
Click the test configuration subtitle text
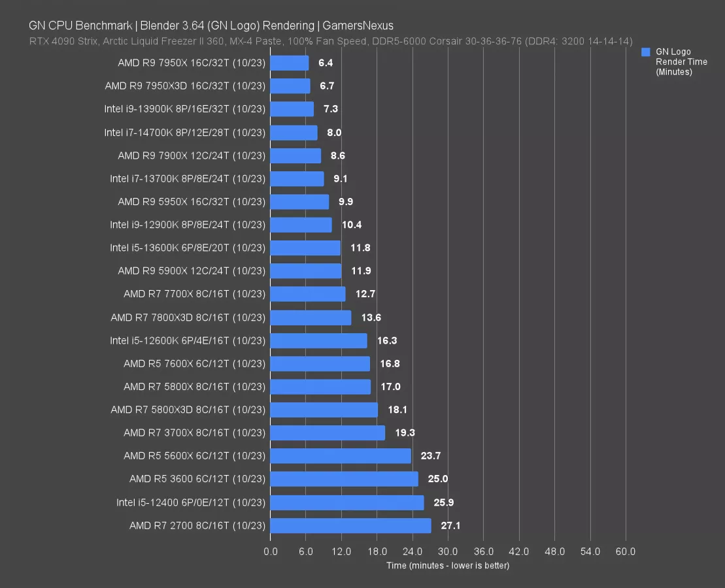coord(330,41)
